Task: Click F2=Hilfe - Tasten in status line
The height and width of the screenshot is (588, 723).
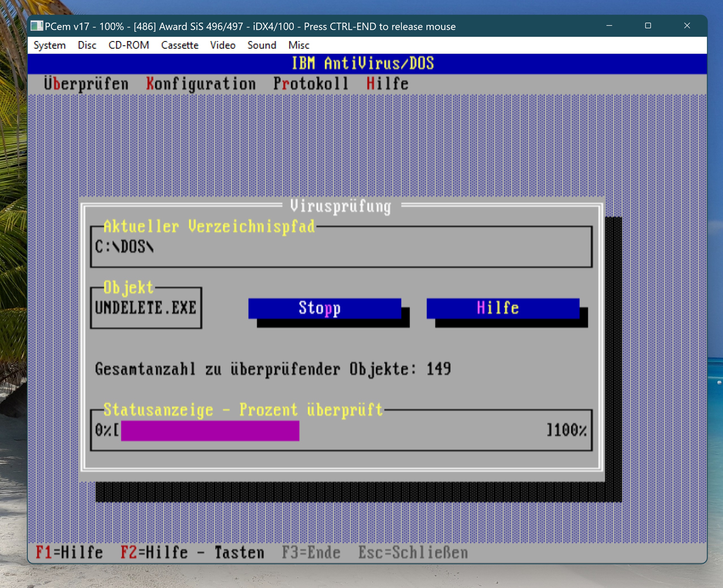Action: [192, 552]
